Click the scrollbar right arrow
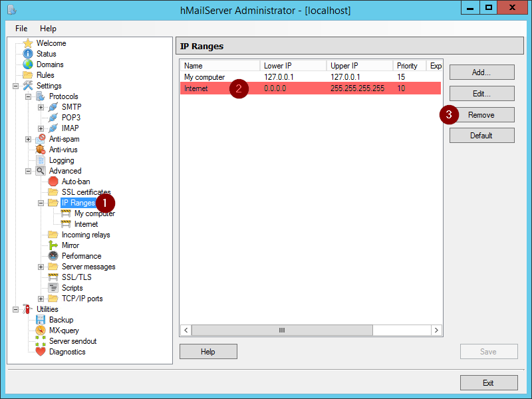The width and height of the screenshot is (532, 399). click(436, 330)
